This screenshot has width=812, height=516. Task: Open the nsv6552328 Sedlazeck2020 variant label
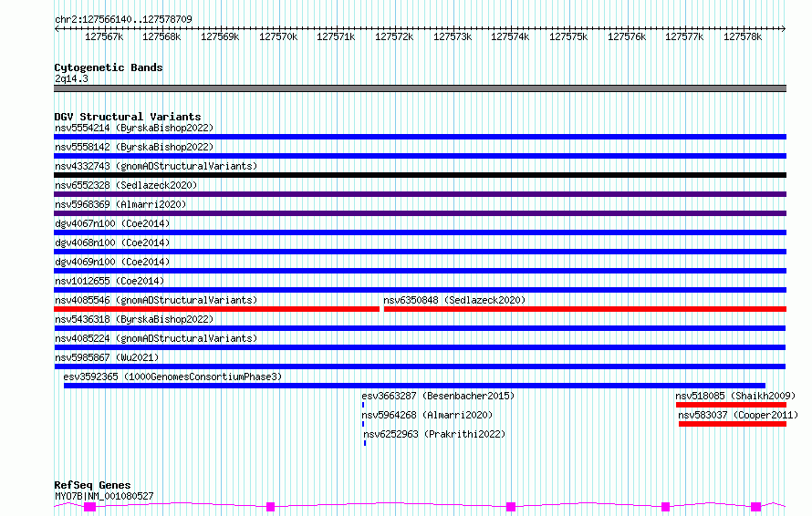pos(126,185)
